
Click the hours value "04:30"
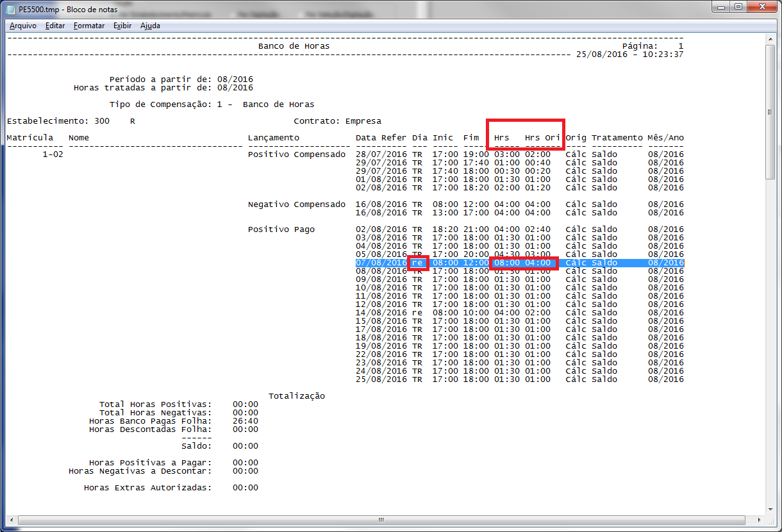(x=507, y=254)
